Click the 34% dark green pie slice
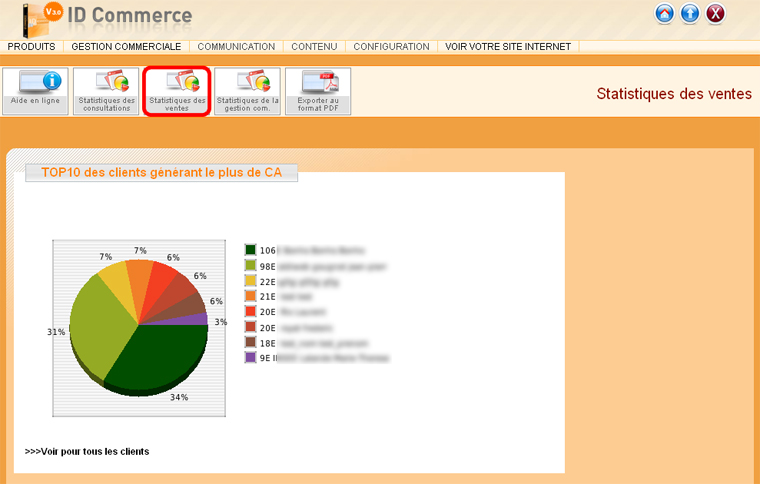 click(x=160, y=356)
